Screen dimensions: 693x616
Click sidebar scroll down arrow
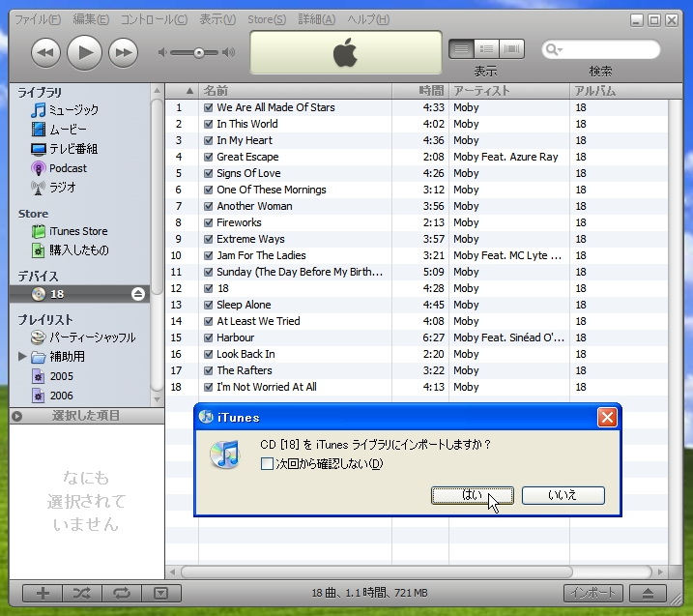[x=157, y=399]
